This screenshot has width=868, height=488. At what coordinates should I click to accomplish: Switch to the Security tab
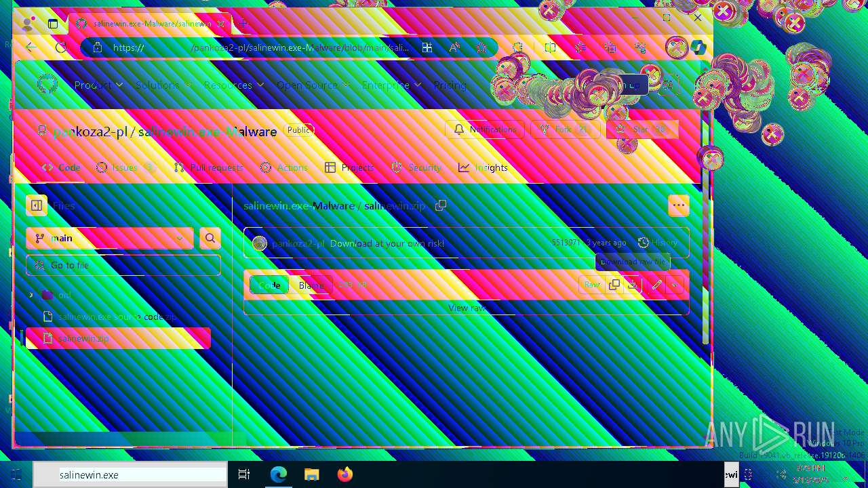pos(416,167)
